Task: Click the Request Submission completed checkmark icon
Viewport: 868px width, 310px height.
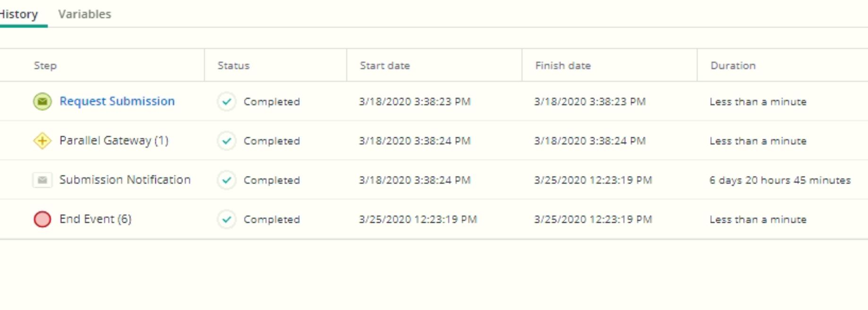Action: (x=227, y=101)
